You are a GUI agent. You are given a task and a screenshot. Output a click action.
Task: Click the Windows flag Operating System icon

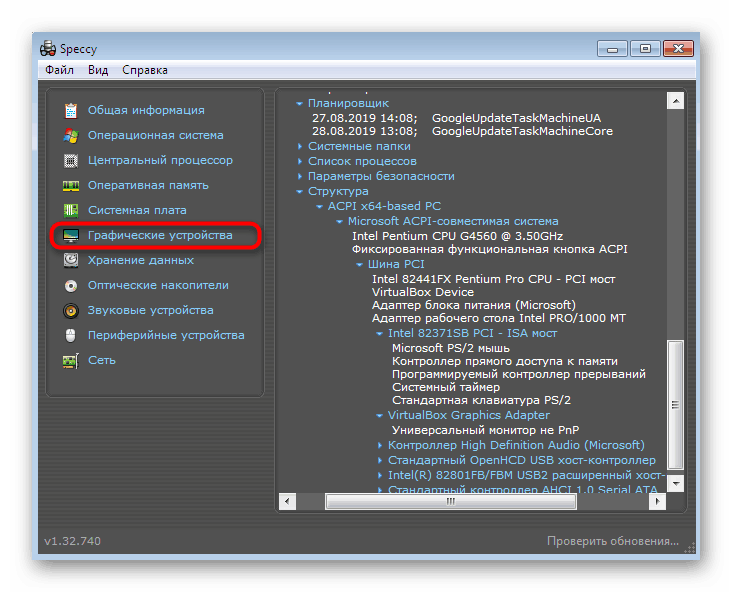click(71, 135)
